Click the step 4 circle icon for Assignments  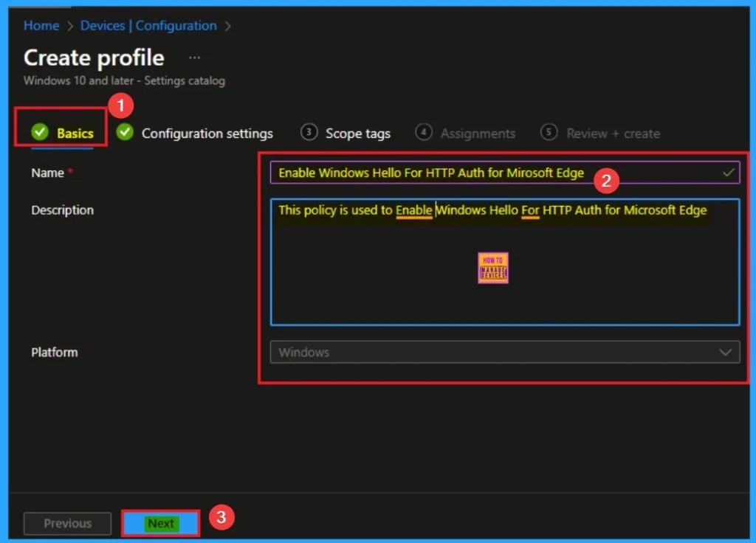coord(424,133)
